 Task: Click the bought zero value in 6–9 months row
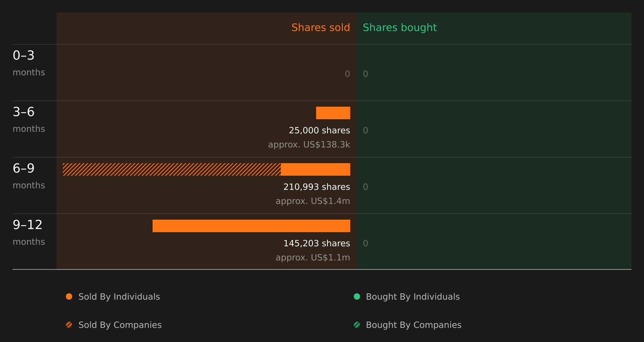[x=366, y=187]
